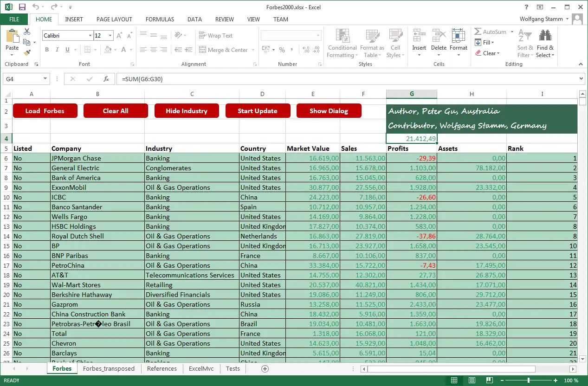Click the formula bar input field

[x=348, y=79]
